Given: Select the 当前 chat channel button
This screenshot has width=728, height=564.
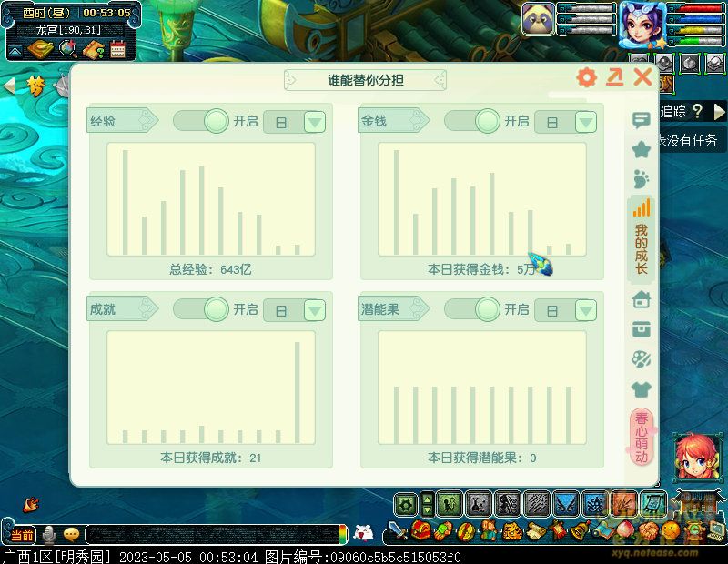Looking at the screenshot, I should tap(21, 535).
